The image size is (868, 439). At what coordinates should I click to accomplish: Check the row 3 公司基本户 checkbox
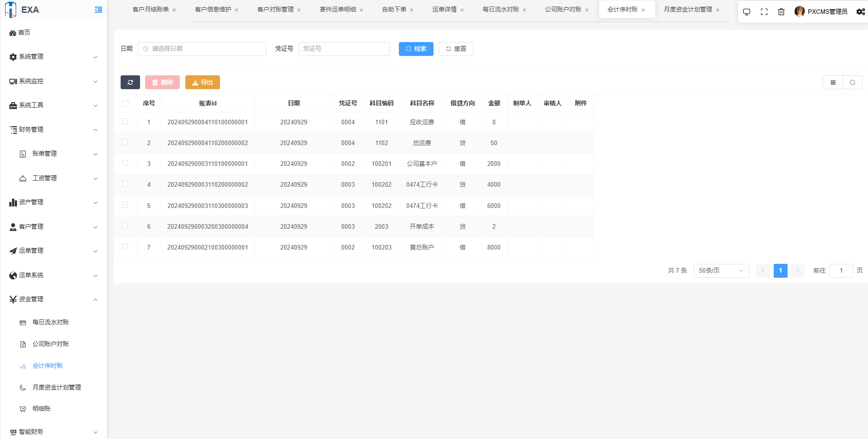pyautogui.click(x=125, y=163)
